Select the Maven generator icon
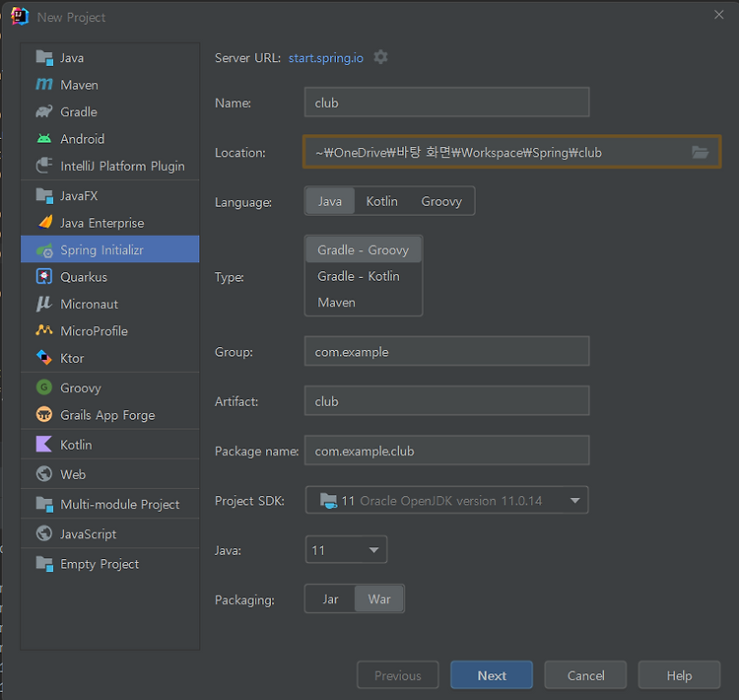Screen dimensions: 739x700 pos(44,85)
